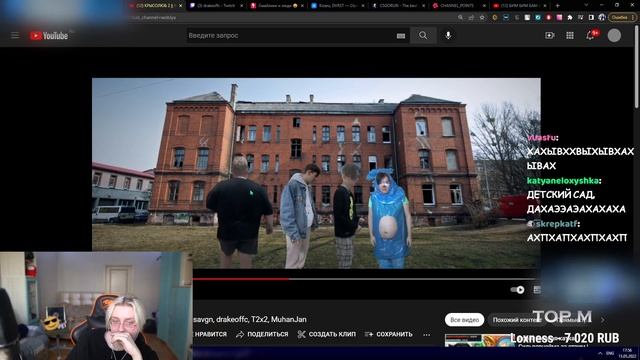Click the page vertical scrollbar
This screenshot has height=360, width=640.
637,67
